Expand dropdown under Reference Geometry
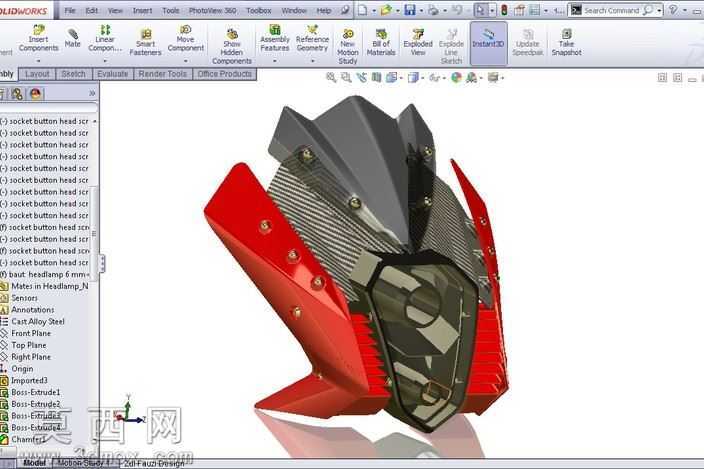 click(x=312, y=61)
